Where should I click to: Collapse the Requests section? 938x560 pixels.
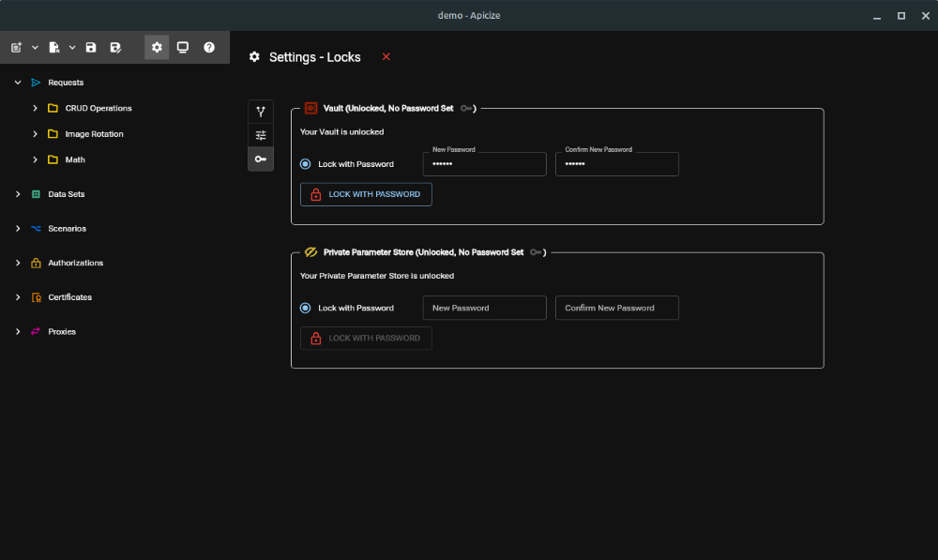coord(17,82)
